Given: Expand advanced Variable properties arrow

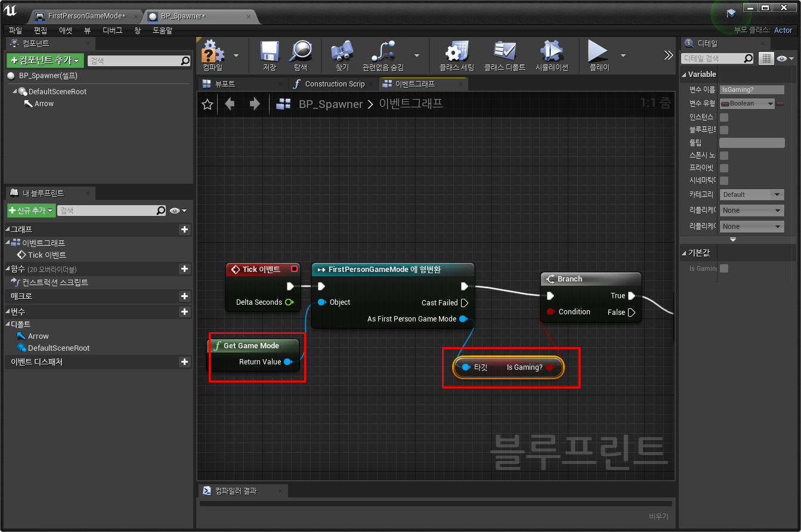Looking at the screenshot, I should 733,239.
